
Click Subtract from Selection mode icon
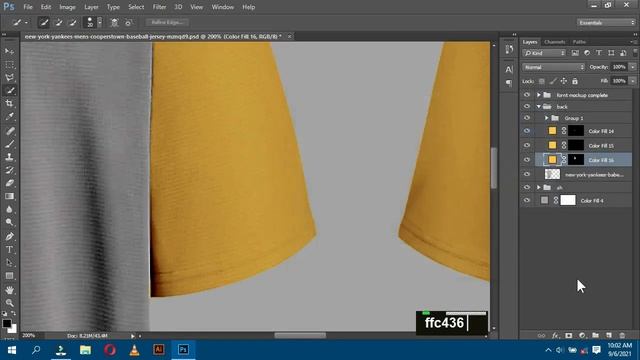coord(72,22)
